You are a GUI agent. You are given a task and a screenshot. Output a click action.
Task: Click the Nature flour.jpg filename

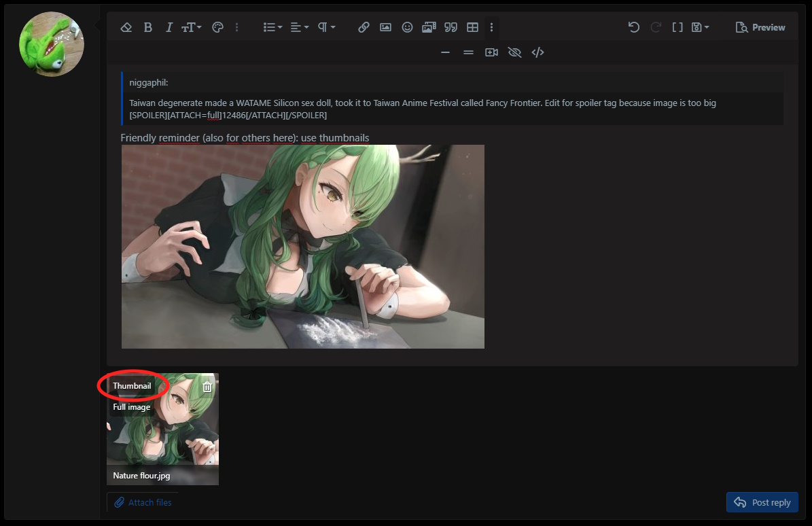click(141, 475)
